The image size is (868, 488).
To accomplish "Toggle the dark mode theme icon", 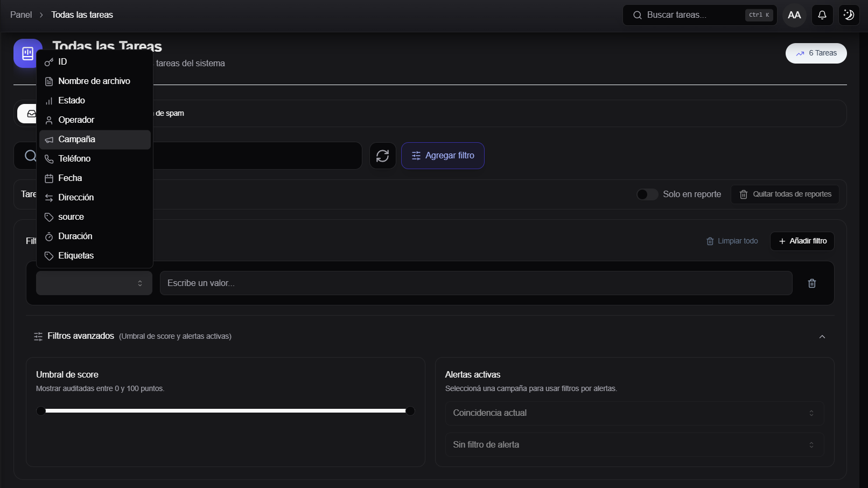I will 849,15.
